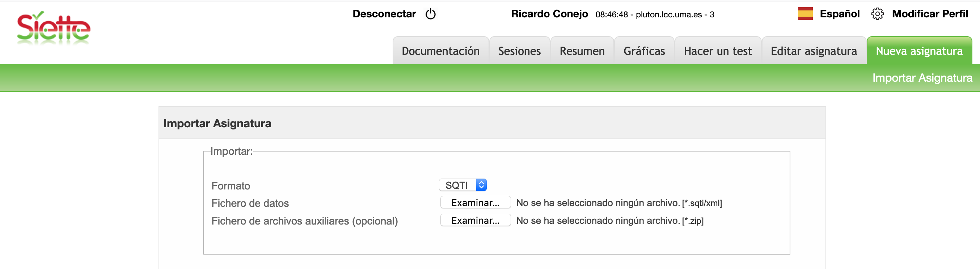Click Importar Asignatura submenu item
The height and width of the screenshot is (269, 980).
tap(922, 78)
